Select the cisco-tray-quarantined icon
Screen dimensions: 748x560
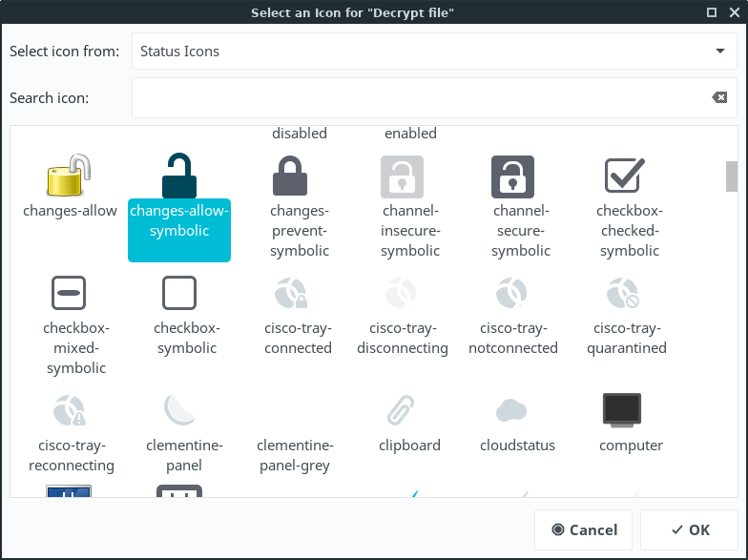623,294
